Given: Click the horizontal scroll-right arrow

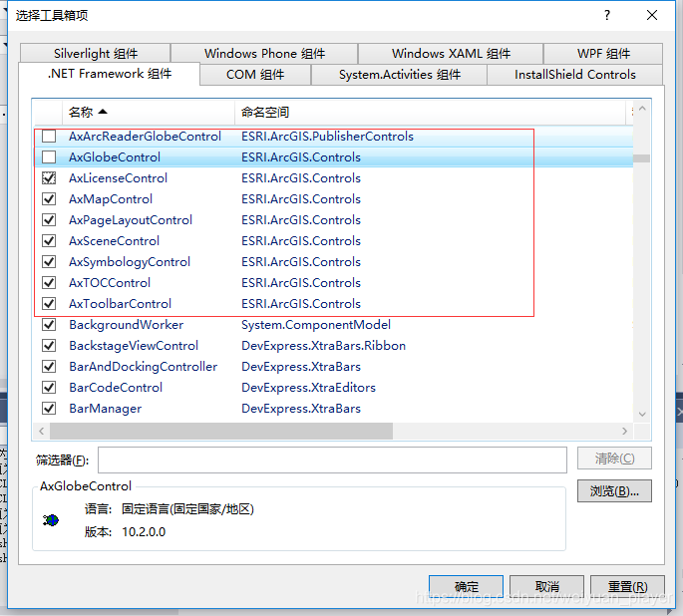Looking at the screenshot, I should (x=624, y=431).
